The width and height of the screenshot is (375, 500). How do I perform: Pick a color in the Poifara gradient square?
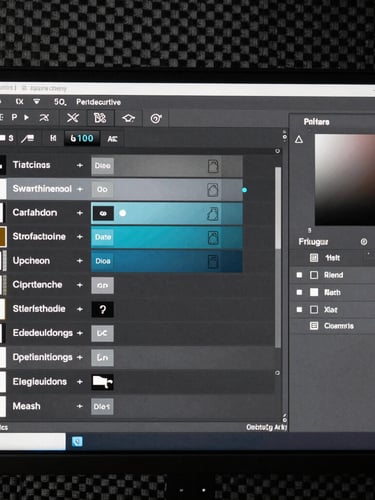[345, 180]
